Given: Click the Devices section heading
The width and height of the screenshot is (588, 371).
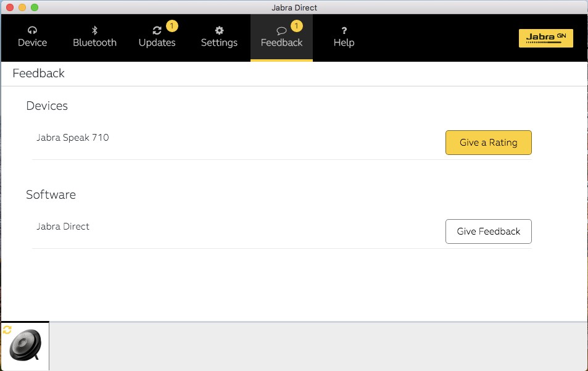Looking at the screenshot, I should (x=47, y=106).
